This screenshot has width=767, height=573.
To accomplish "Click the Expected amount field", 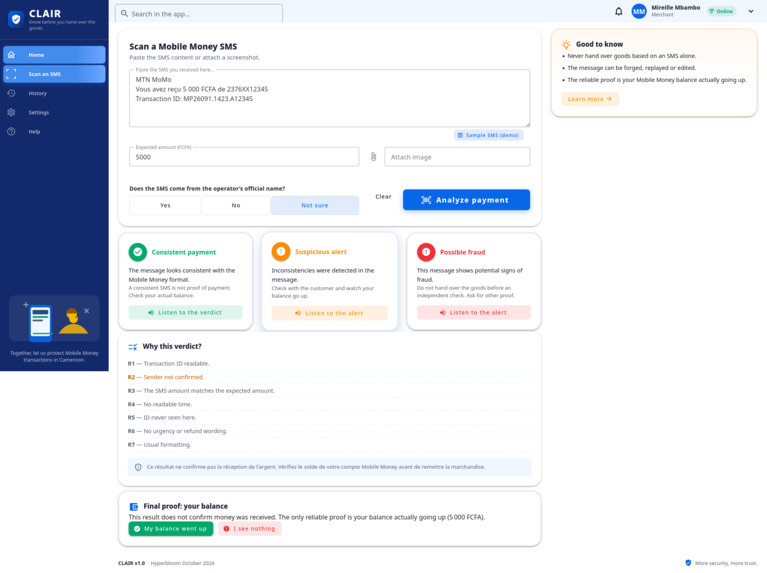I will pos(244,157).
